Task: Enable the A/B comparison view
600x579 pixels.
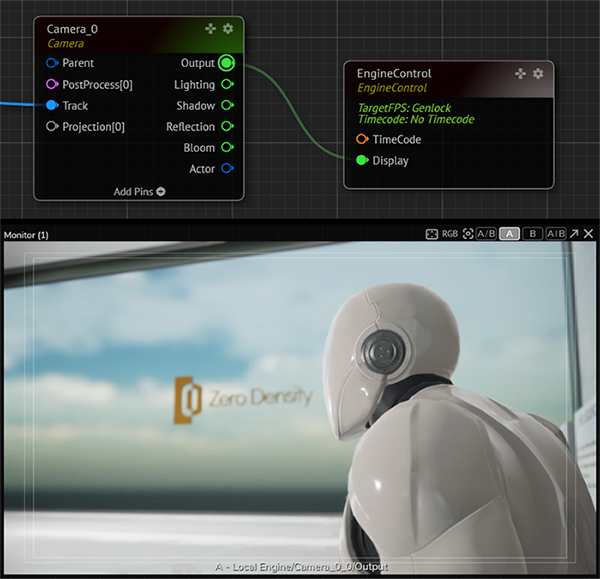Action: point(486,234)
